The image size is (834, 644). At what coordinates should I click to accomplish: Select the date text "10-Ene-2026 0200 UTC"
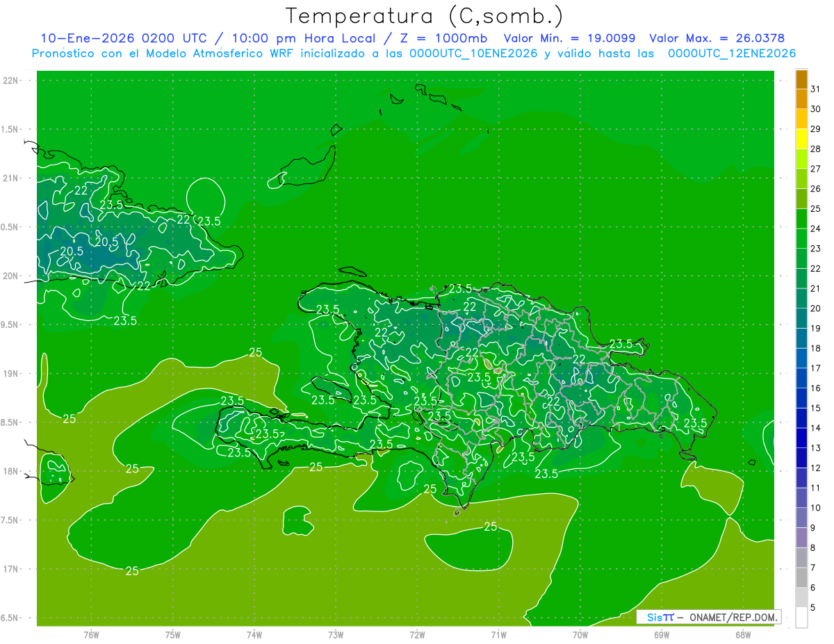(x=124, y=38)
